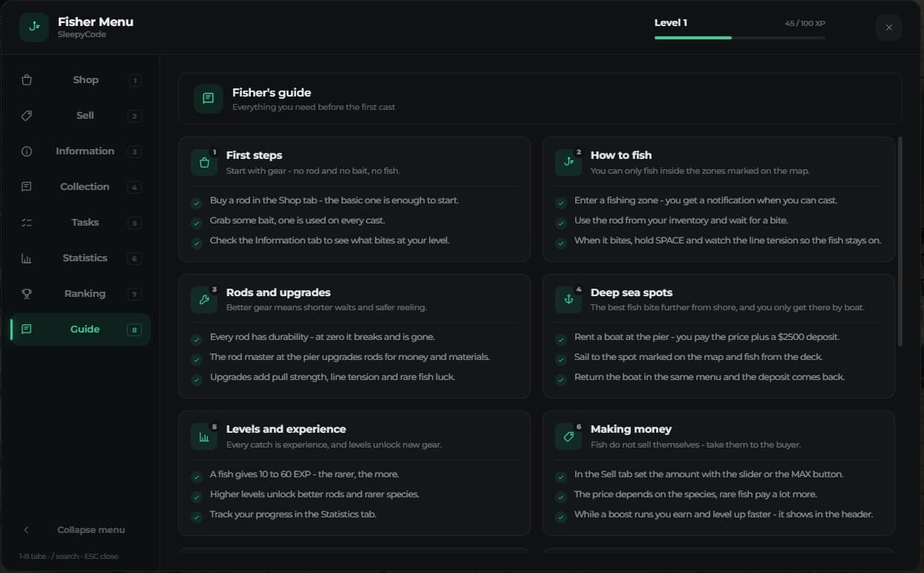Click the Sell price tag sidebar icon
This screenshot has height=573, width=924.
point(27,116)
